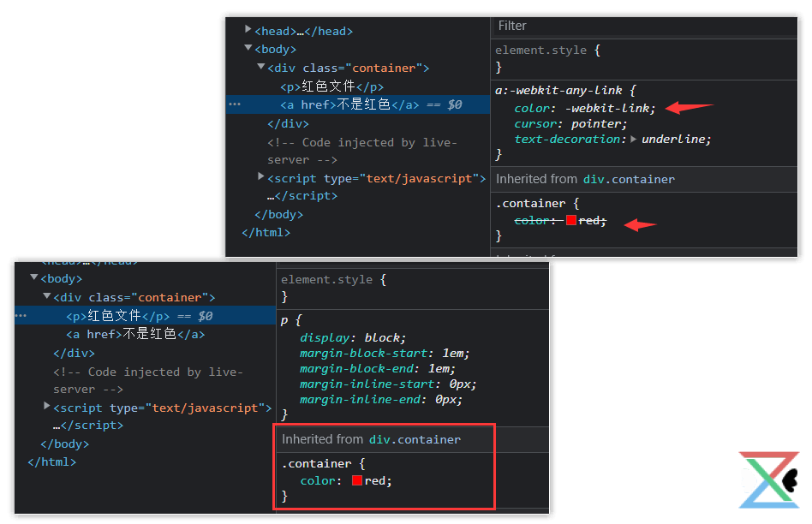812x524 pixels.
Task: Collapse div.container node in the panel where p is selected
Action: click(47, 295)
